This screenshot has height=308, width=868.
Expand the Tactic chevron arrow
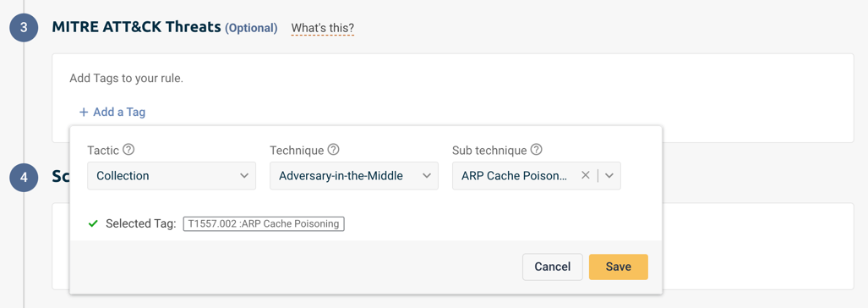pos(244,176)
